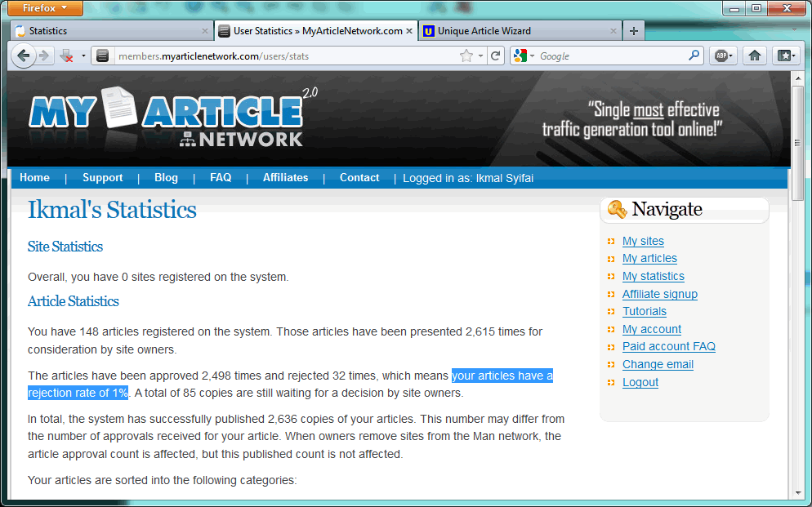The width and height of the screenshot is (812, 507).
Task: Open the Tutorials link
Action: 645,311
